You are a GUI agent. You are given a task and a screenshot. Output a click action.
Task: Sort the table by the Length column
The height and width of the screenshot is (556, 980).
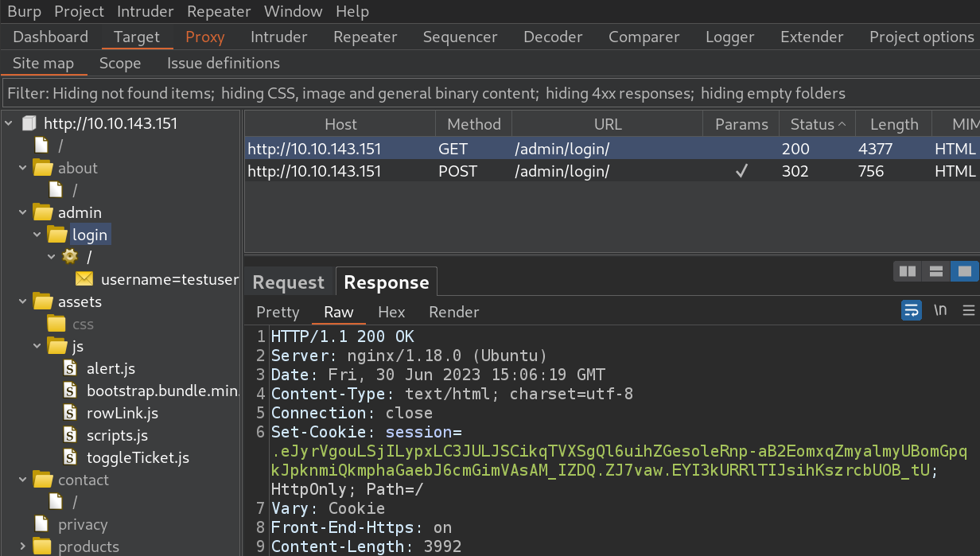pyautogui.click(x=894, y=124)
